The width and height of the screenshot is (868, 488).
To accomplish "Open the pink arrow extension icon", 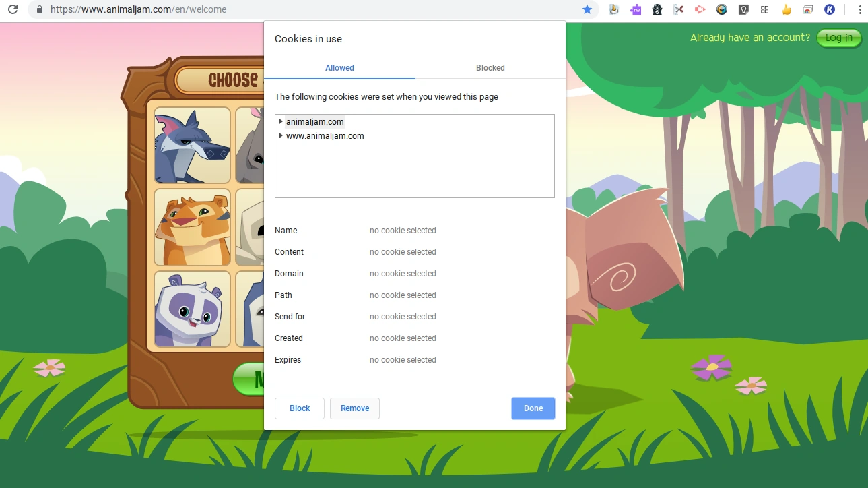I will pyautogui.click(x=700, y=10).
